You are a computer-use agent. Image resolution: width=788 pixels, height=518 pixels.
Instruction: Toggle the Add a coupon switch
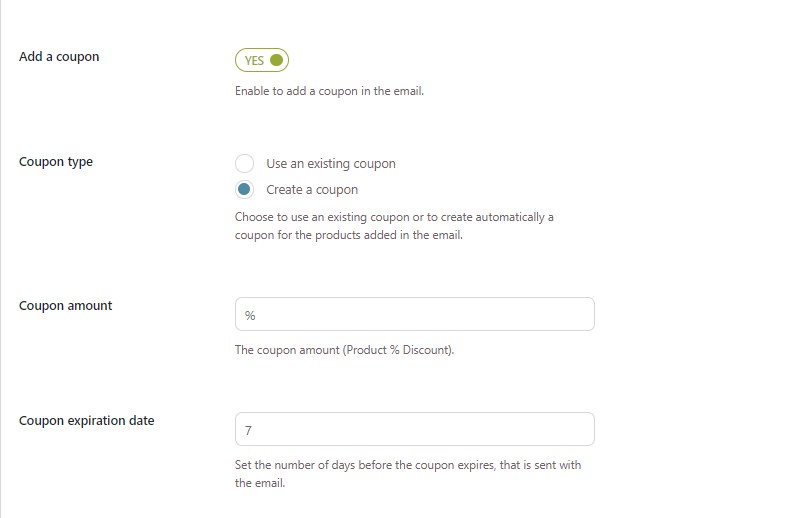261,61
